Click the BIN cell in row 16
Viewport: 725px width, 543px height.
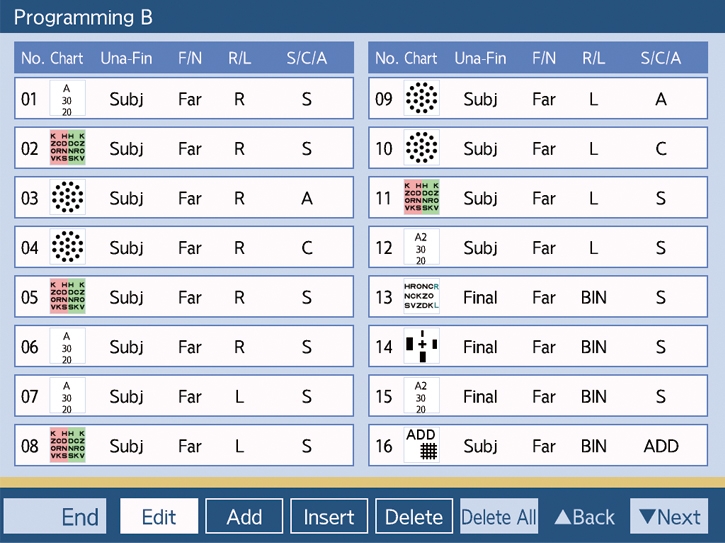tap(594, 446)
